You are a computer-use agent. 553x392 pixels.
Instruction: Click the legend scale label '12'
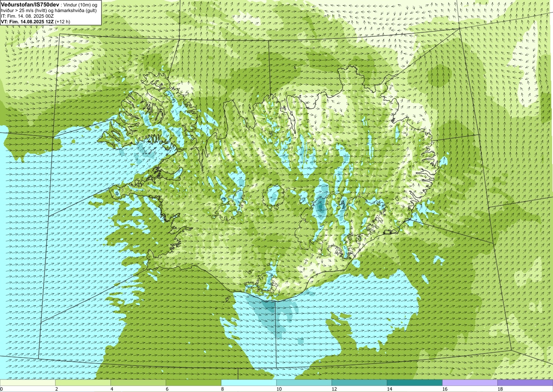(x=334, y=389)
